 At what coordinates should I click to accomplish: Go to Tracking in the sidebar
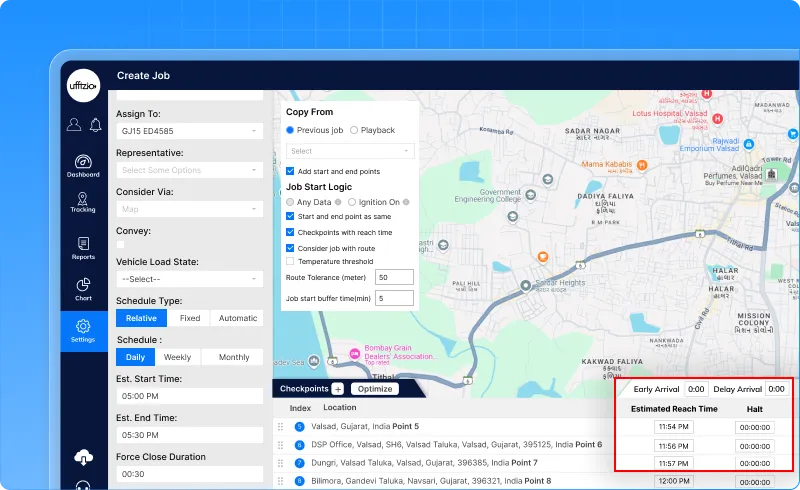pos(83,199)
